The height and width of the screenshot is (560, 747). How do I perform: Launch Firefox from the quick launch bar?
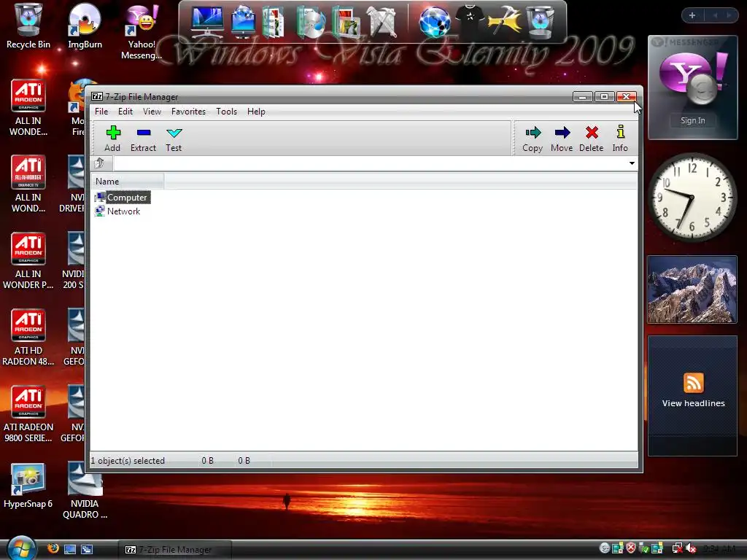coord(53,548)
